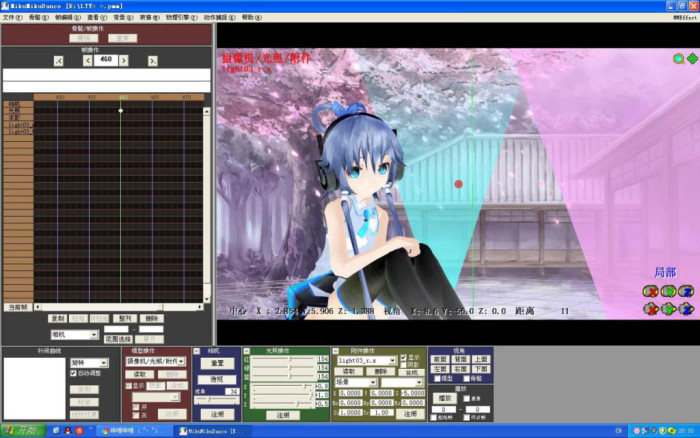This screenshot has width=700, height=438.
Task: Click the 重置 reset button in camera panel
Action: coord(217,363)
